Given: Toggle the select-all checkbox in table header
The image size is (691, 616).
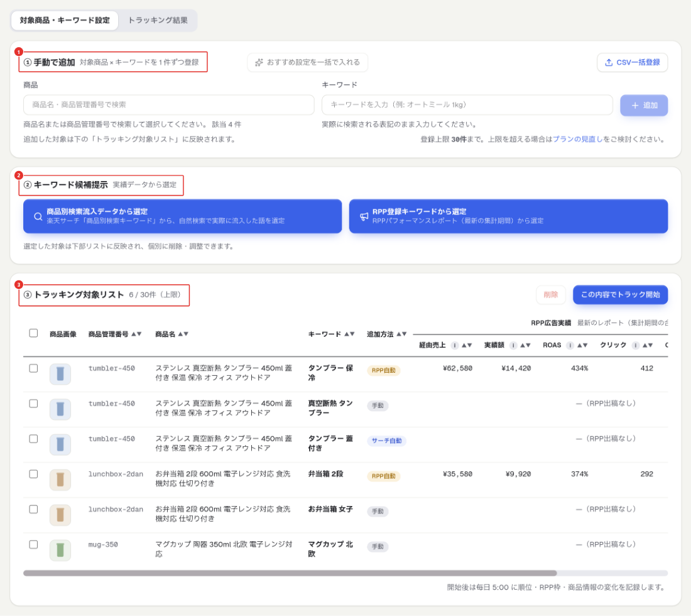Looking at the screenshot, I should point(33,333).
